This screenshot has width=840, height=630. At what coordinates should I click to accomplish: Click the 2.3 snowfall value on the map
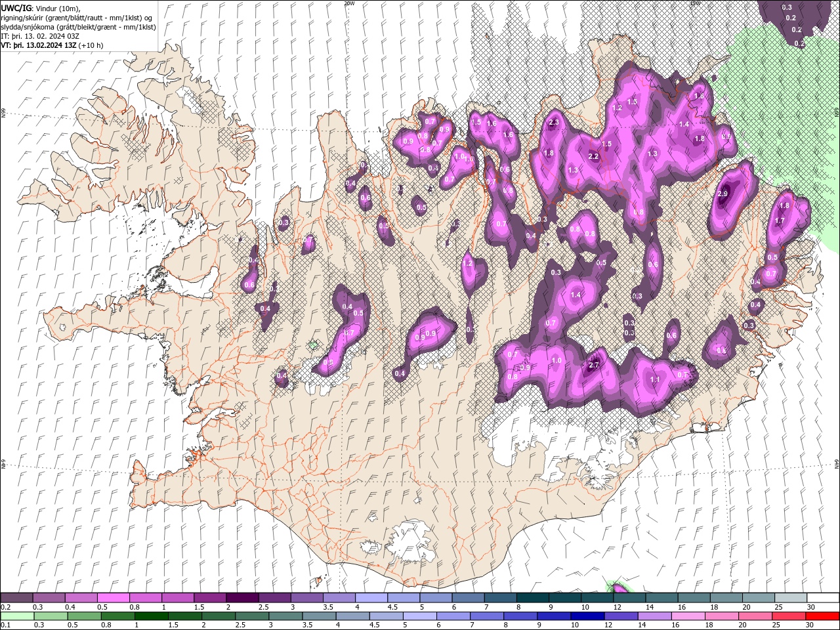click(553, 122)
